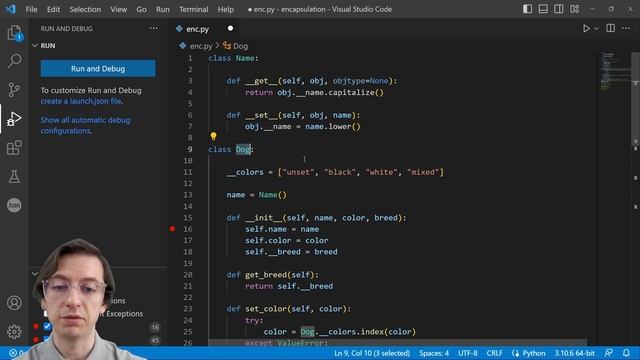Viewport: 640px width, 360px height.
Task: Click Ln 9, Col 10 status item
Action: [372, 353]
